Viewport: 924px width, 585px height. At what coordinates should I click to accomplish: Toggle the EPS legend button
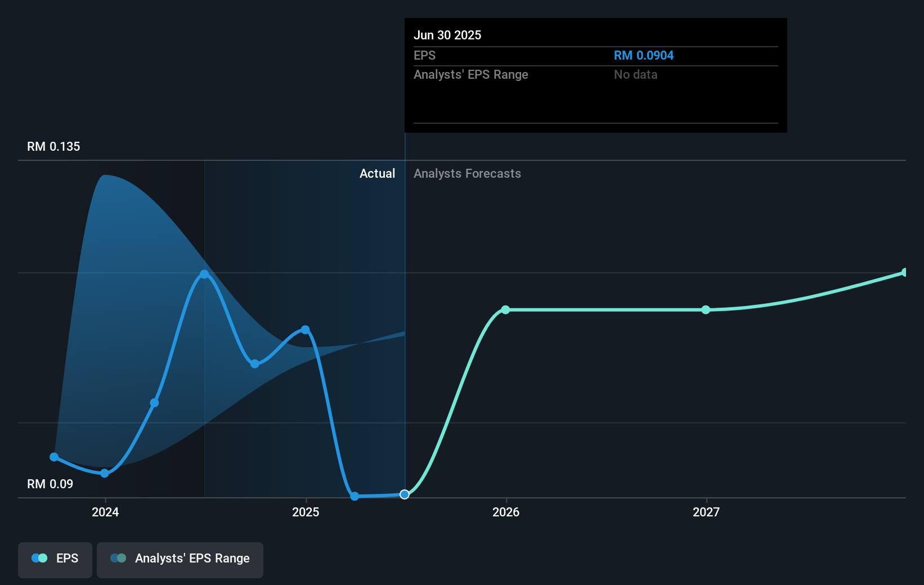tap(55, 559)
